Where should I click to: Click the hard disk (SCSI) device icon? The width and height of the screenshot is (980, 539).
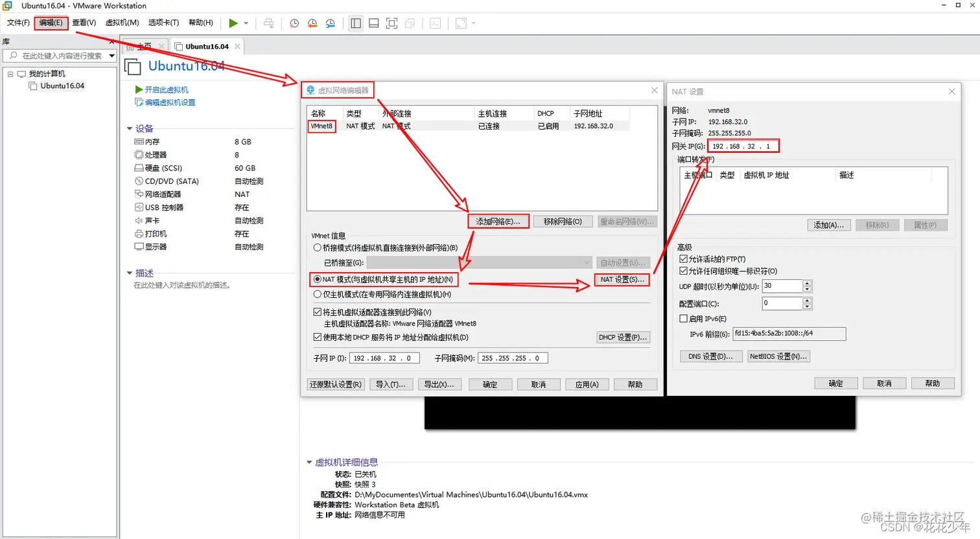point(139,168)
